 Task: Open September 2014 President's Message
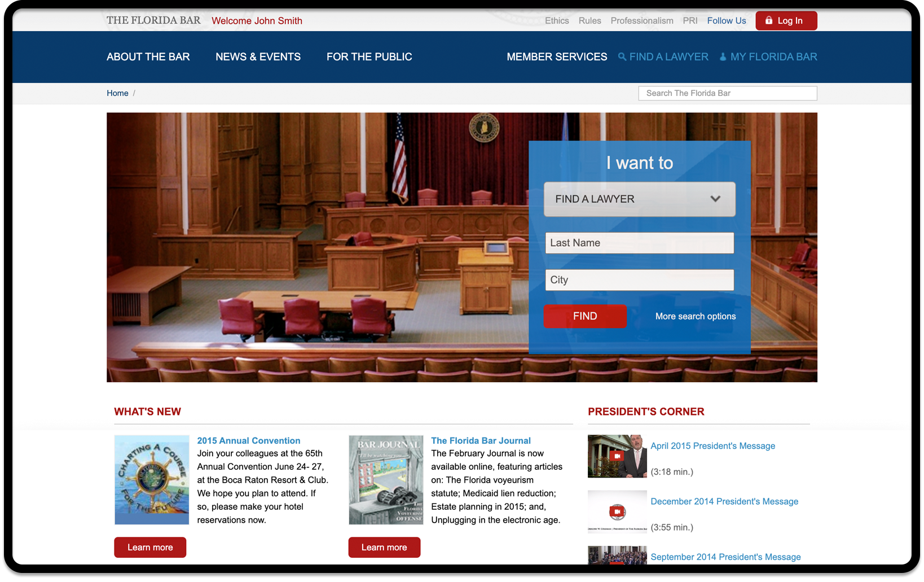tap(725, 557)
